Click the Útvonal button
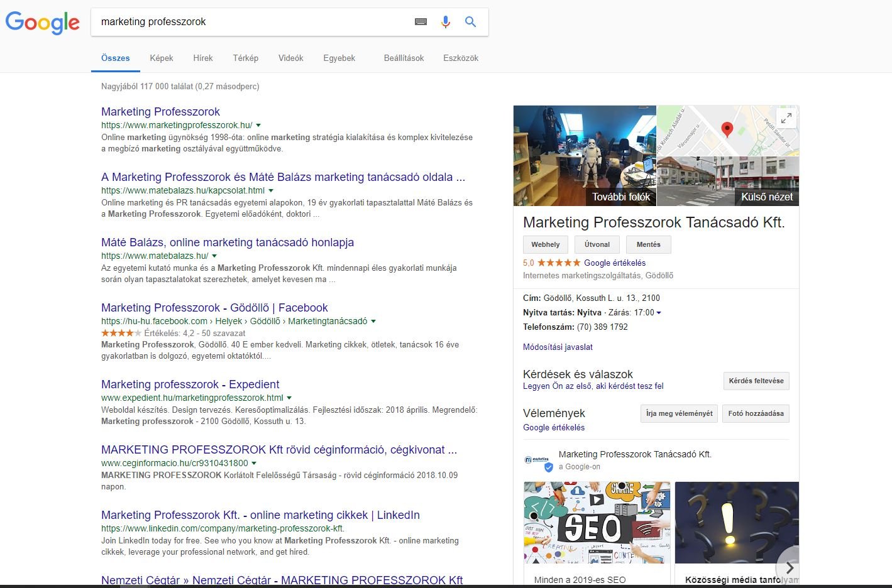Image resolution: width=892 pixels, height=588 pixels. 597,244
